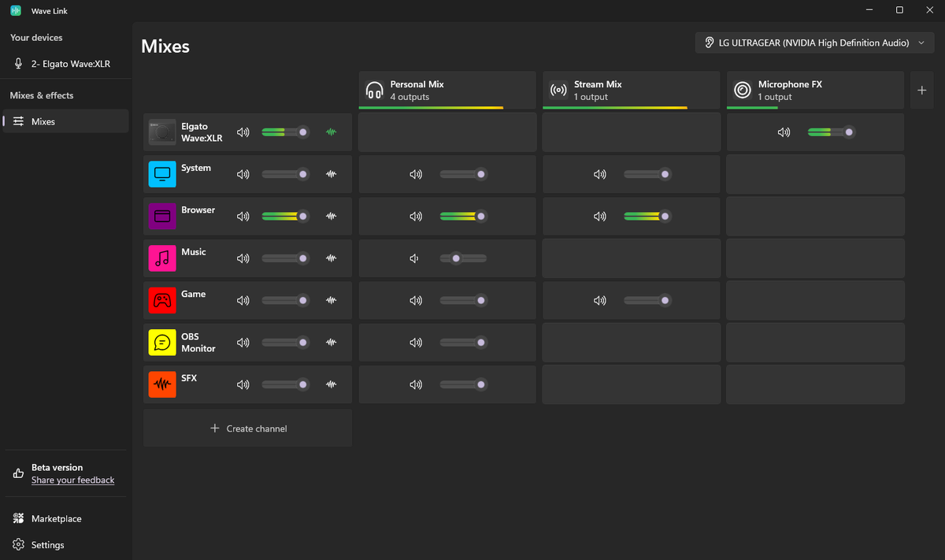Click "4 outputs" under Personal Mix
Viewport: 945px width, 560px height.
tap(409, 97)
